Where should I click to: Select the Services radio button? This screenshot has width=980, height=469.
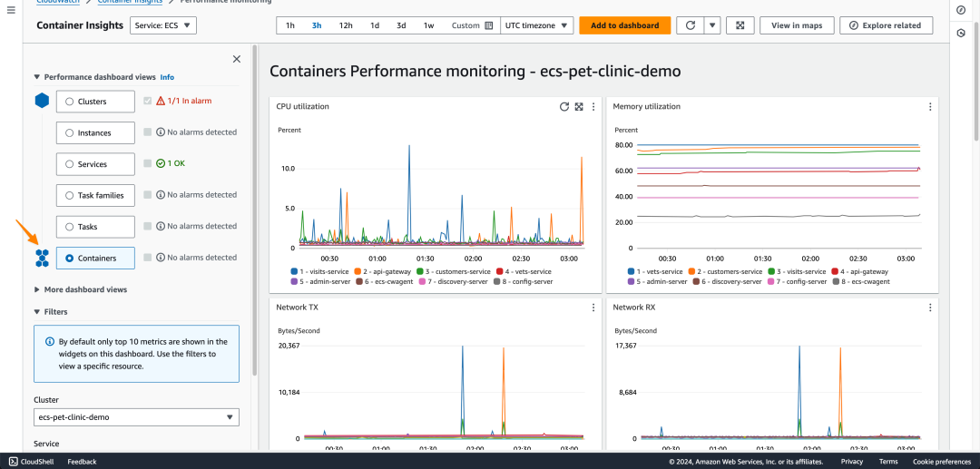click(x=69, y=163)
